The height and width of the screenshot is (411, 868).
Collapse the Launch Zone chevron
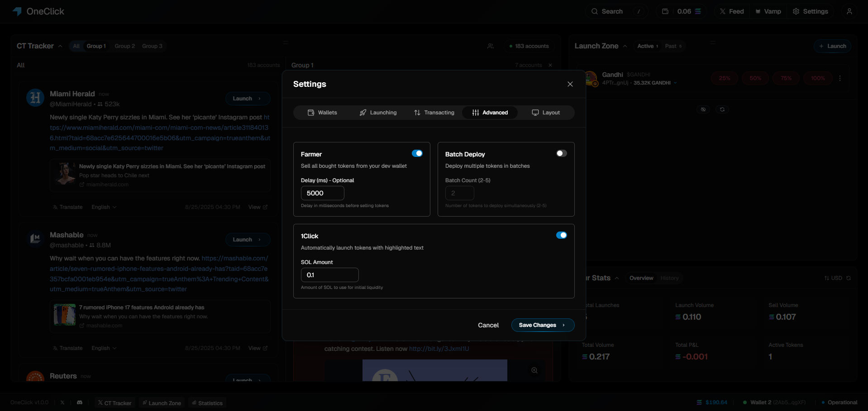[625, 46]
